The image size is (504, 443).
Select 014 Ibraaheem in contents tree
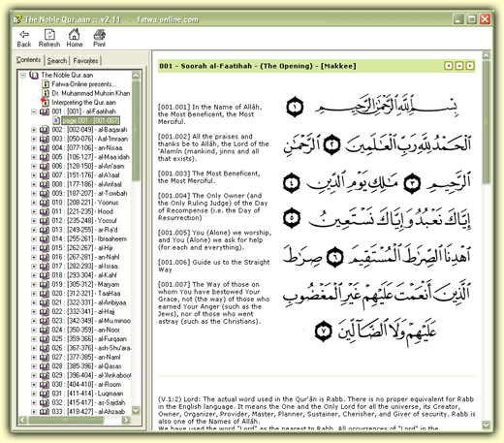click(x=89, y=238)
